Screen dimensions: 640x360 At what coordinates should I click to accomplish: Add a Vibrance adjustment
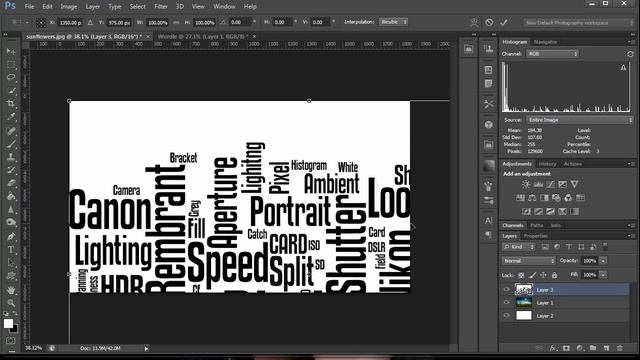coord(574,184)
